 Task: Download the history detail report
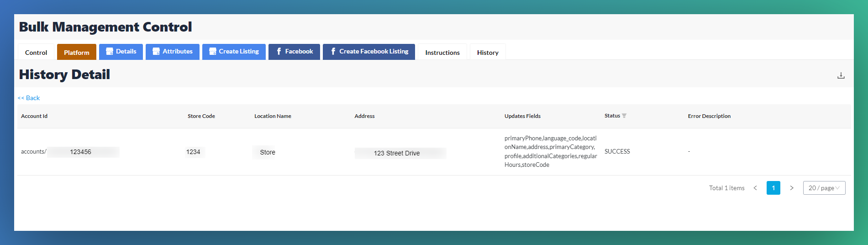(x=841, y=75)
